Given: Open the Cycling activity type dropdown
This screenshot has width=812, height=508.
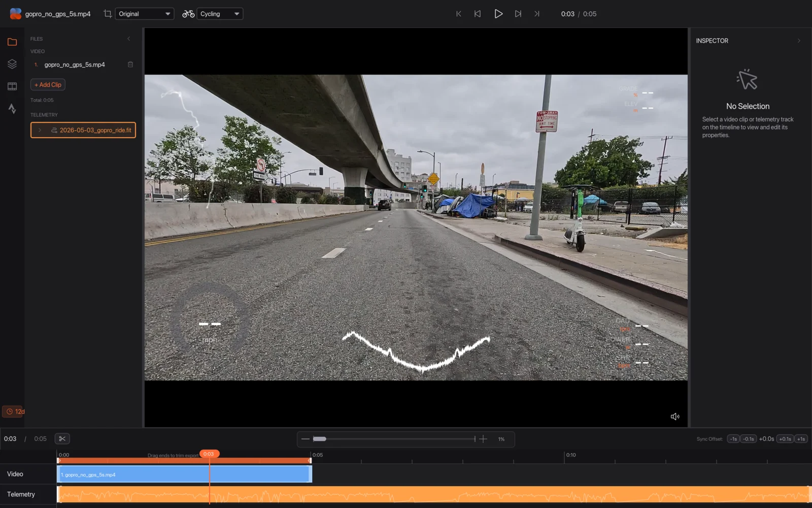Looking at the screenshot, I should click(x=220, y=14).
